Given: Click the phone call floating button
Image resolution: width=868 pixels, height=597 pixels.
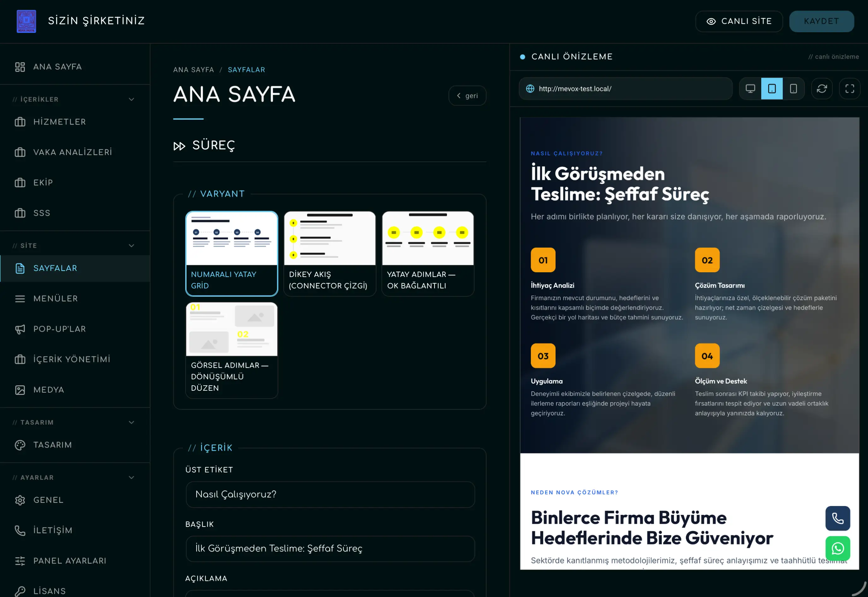Looking at the screenshot, I should click(x=838, y=518).
